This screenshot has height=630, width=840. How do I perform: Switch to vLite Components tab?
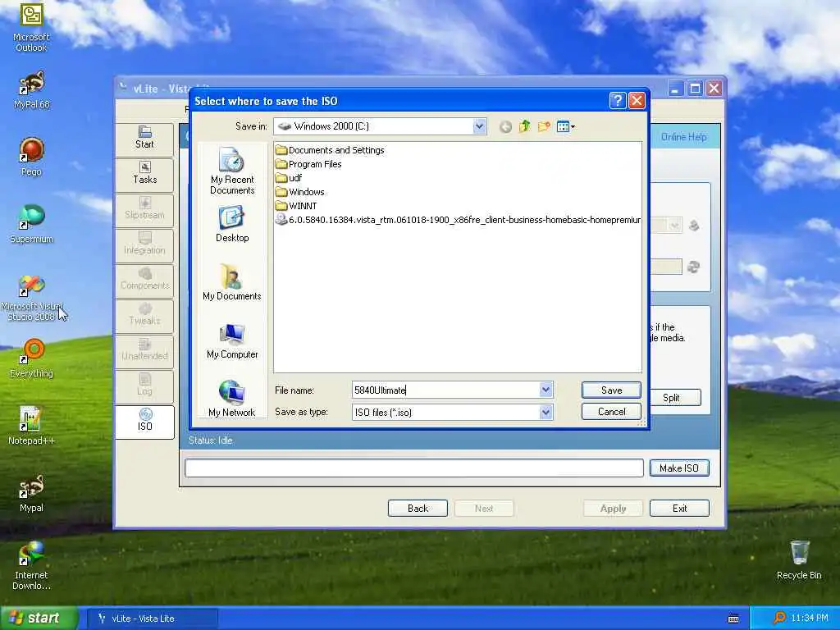(144, 280)
